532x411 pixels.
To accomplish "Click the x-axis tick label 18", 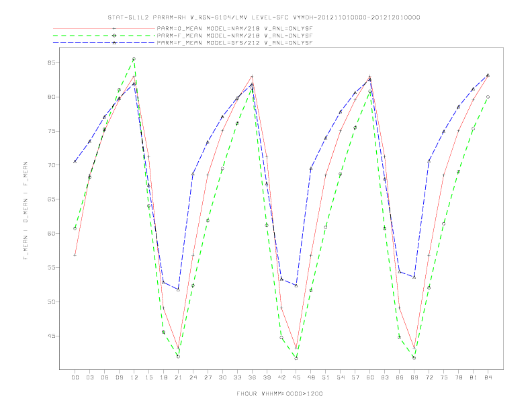I will click(x=163, y=377).
